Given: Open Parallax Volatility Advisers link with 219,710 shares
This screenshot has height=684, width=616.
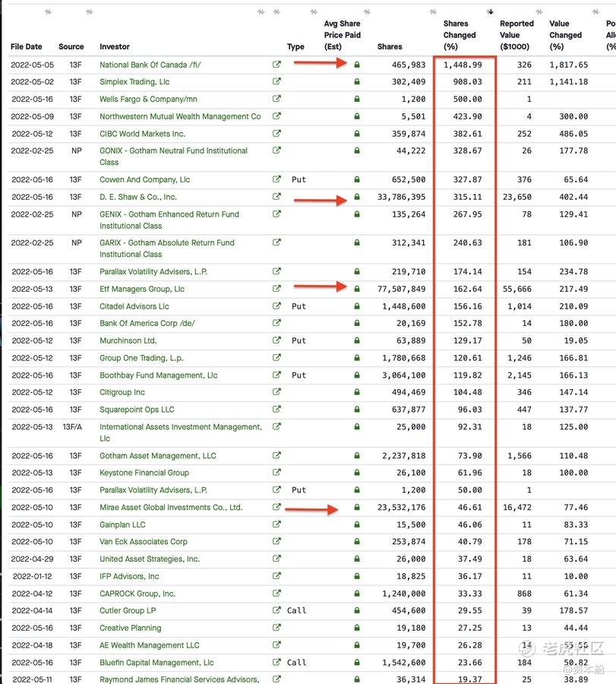Looking at the screenshot, I should pyautogui.click(x=153, y=271).
